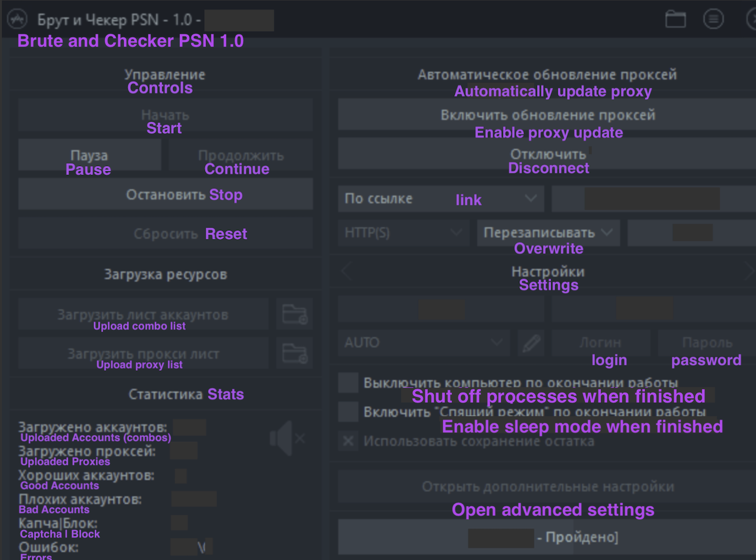The height and width of the screenshot is (560, 756).
Task: Click folder icon beside the proxy list loader
Action: [x=294, y=354]
